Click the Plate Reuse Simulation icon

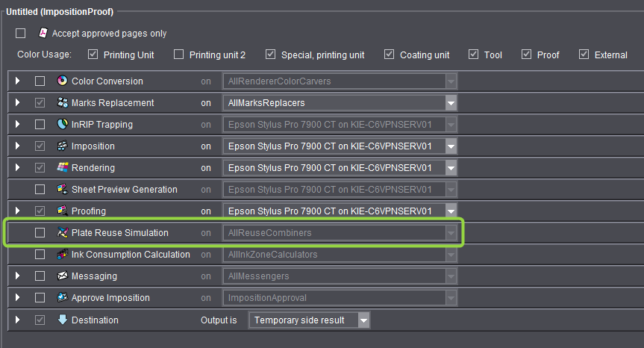tap(63, 233)
